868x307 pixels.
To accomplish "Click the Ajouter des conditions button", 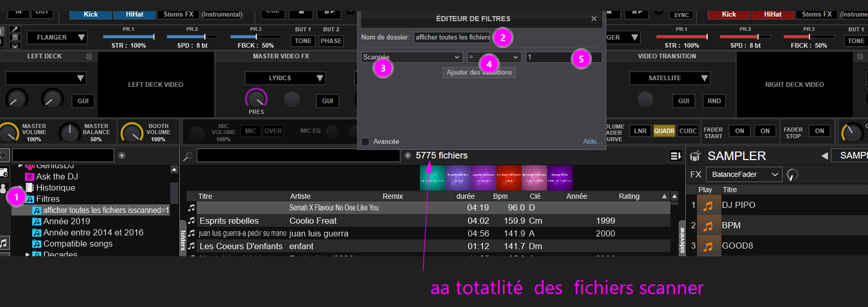I will 479,73.
